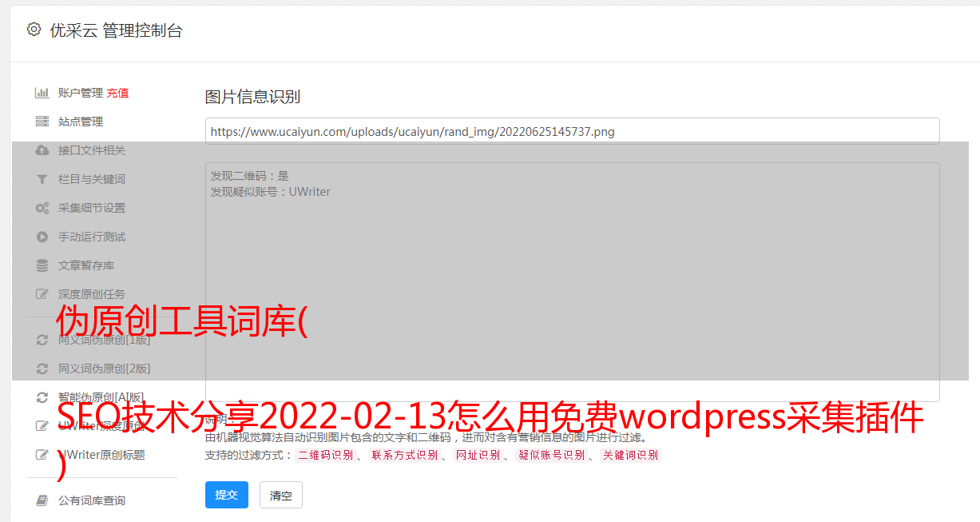The height and width of the screenshot is (522, 980).
Task: Click the gears icon beside 采集细节设置
Action: tap(42, 208)
